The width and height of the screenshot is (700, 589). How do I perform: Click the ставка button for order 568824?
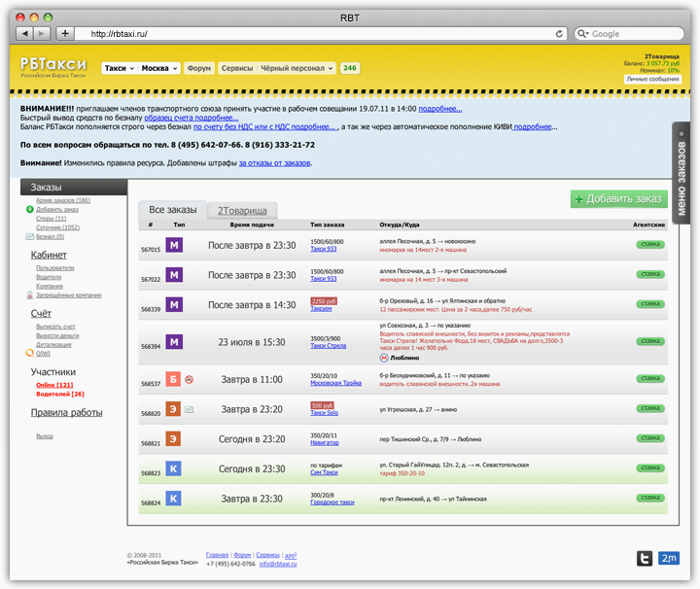(650, 498)
